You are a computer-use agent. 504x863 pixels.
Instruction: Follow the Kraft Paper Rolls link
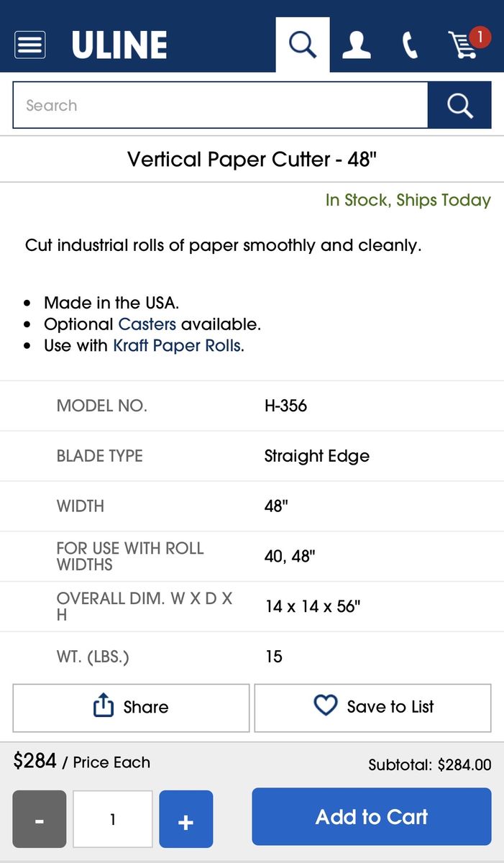(x=177, y=345)
